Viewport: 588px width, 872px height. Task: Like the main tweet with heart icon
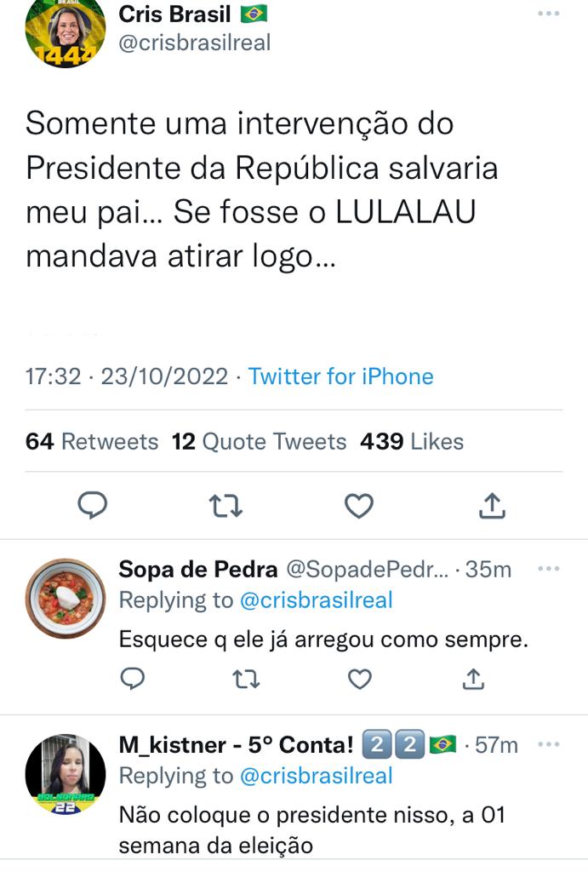tap(359, 506)
